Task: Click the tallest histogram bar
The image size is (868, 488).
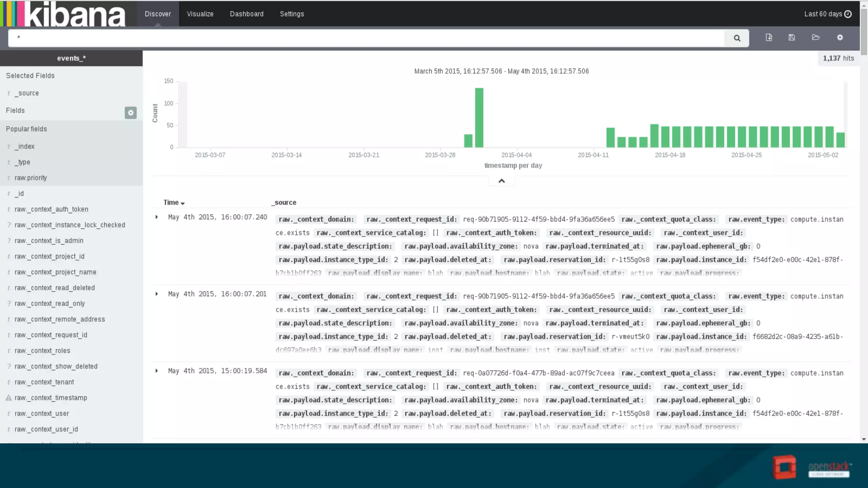Action: click(x=479, y=117)
